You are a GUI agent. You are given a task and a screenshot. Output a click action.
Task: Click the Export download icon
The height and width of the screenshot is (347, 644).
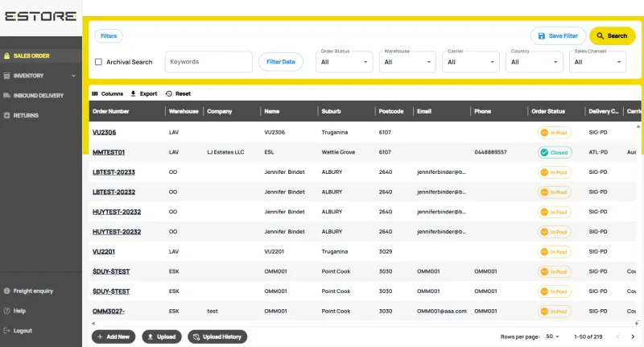click(133, 93)
